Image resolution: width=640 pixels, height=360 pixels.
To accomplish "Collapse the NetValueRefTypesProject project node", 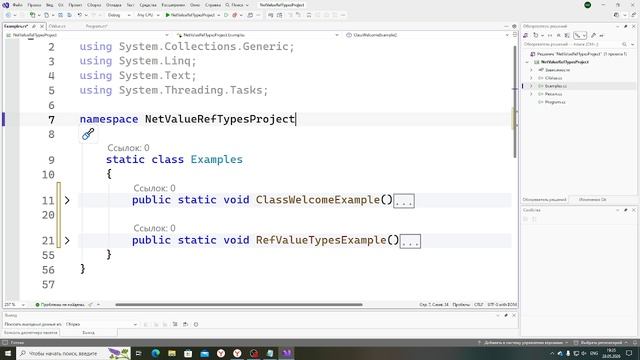I will [x=527, y=62].
